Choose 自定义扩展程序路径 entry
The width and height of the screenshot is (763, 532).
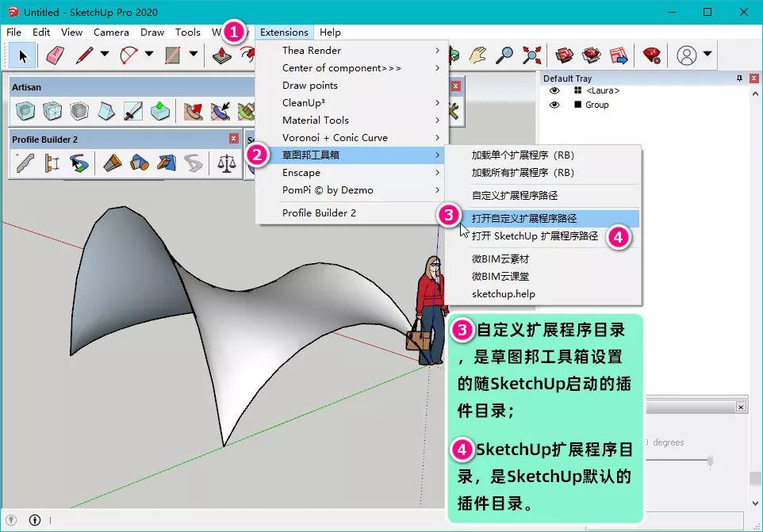coord(543,196)
